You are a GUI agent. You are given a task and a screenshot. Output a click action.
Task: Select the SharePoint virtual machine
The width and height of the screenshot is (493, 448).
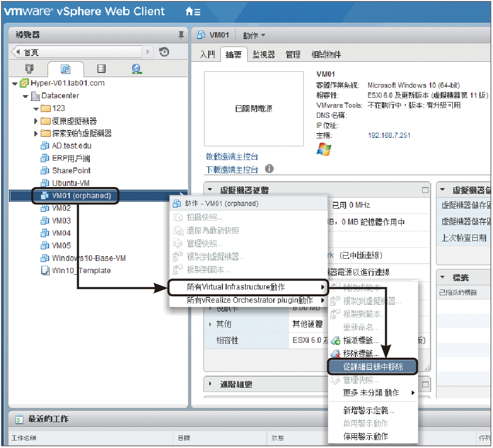tap(71, 171)
